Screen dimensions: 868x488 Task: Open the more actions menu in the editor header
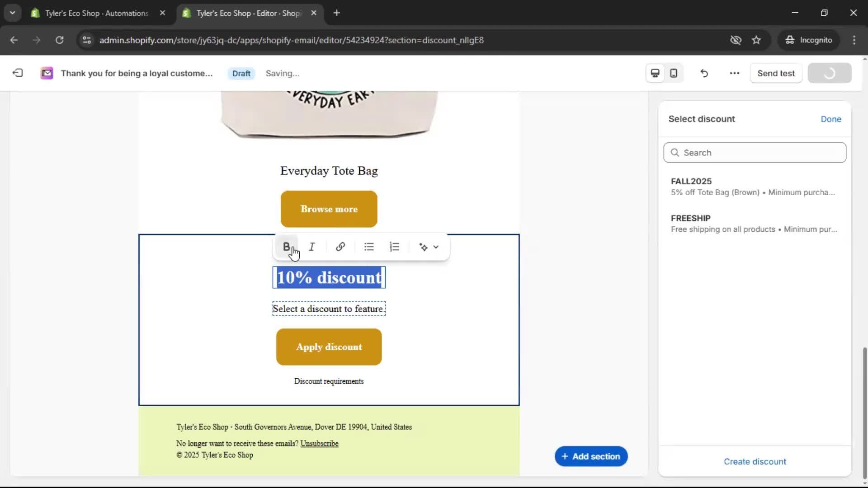tap(734, 73)
